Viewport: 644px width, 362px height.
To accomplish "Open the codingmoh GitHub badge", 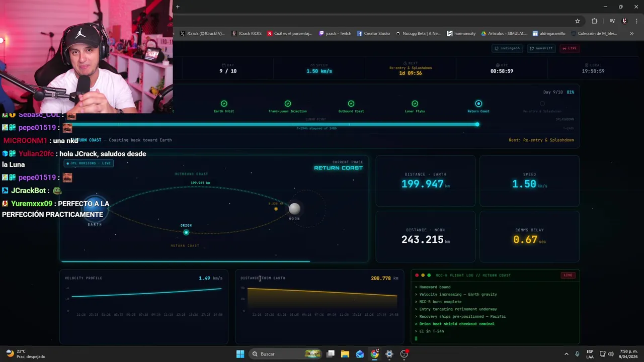I will click(507, 48).
